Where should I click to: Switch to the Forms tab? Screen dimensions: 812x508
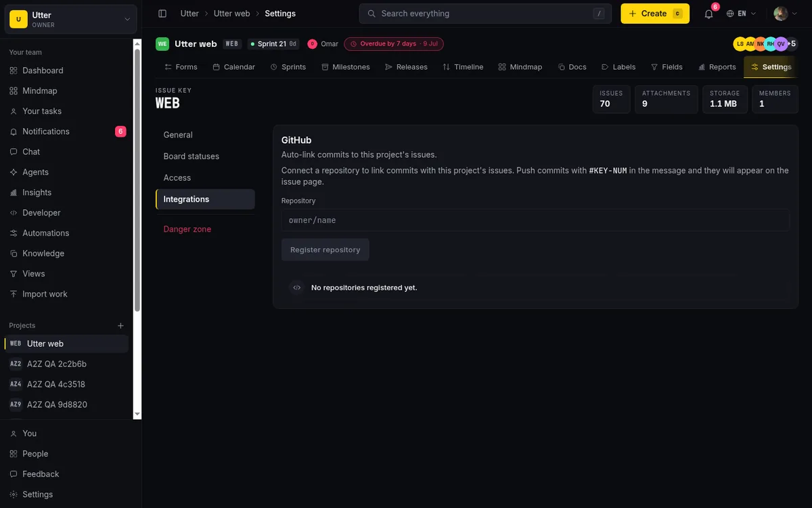click(x=181, y=67)
